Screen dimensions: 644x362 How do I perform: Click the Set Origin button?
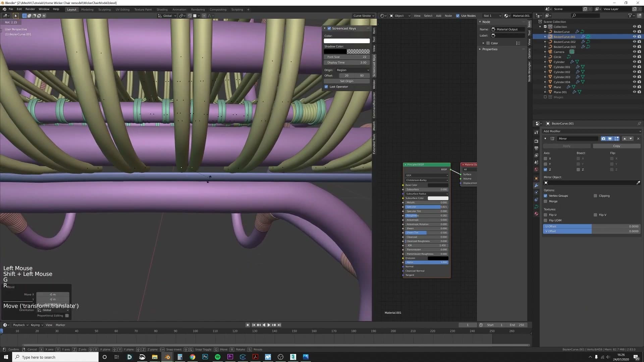(347, 81)
